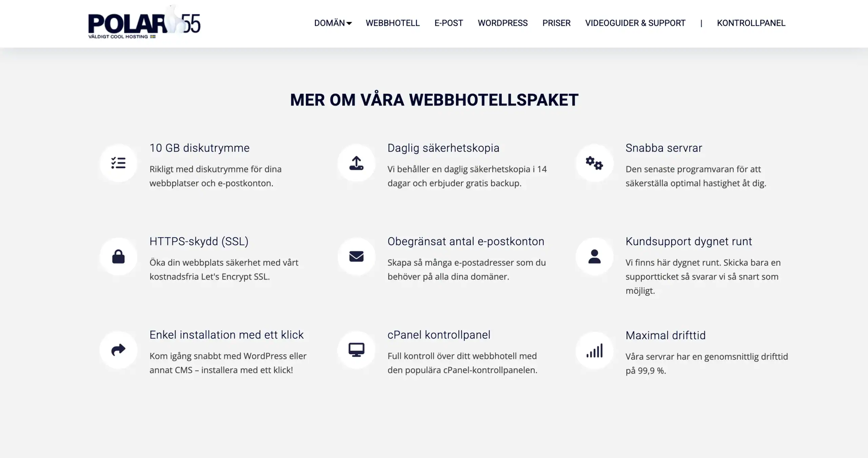Open VIDEOGUIDER & SUPPORT in the navigation
Screen dimensions: 868x458
click(635, 23)
